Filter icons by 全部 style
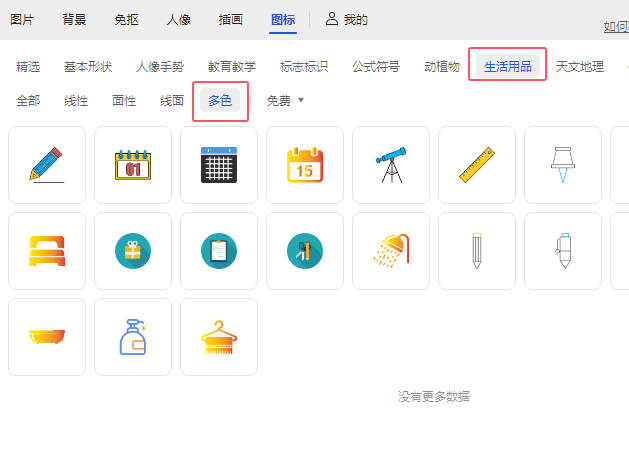The image size is (629, 462). [28, 101]
